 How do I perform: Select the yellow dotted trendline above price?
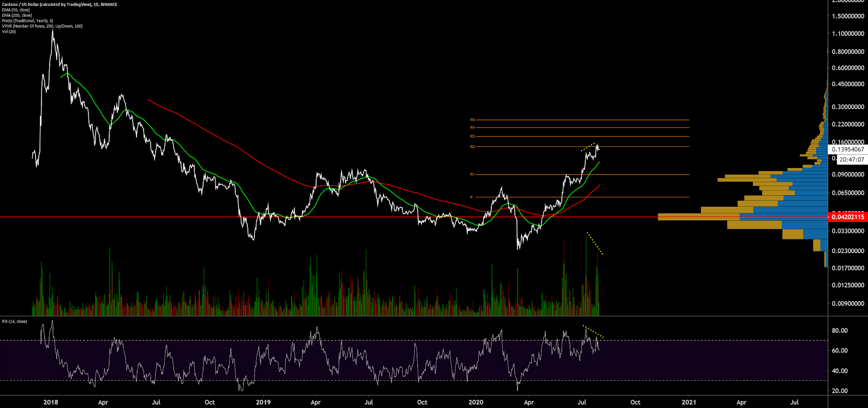tap(588, 147)
